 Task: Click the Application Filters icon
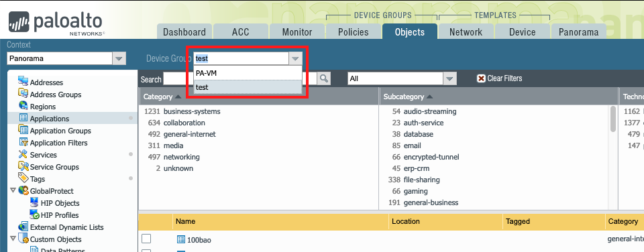click(23, 142)
